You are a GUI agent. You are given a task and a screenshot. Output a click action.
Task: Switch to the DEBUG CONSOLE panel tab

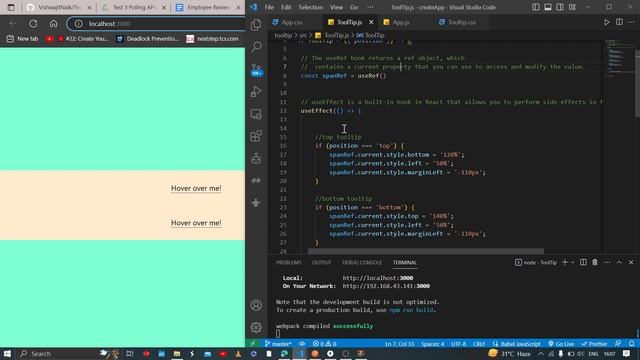pyautogui.click(x=362, y=262)
